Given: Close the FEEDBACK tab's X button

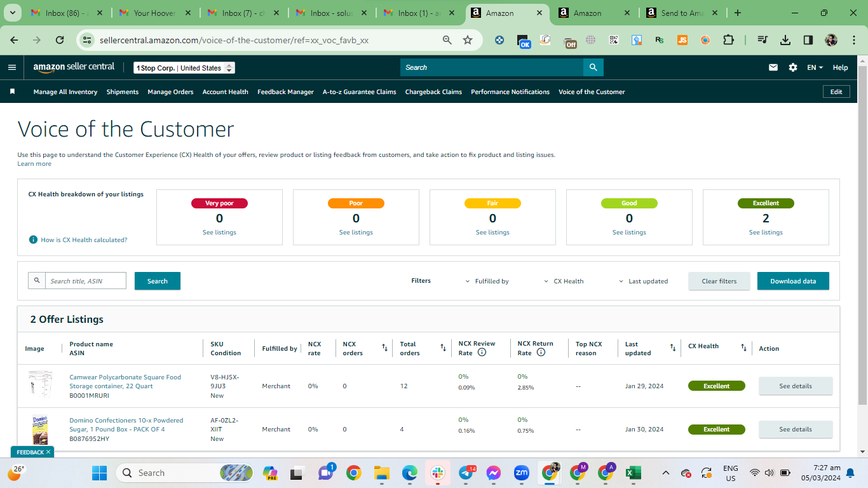Looking at the screenshot, I should [48, 452].
